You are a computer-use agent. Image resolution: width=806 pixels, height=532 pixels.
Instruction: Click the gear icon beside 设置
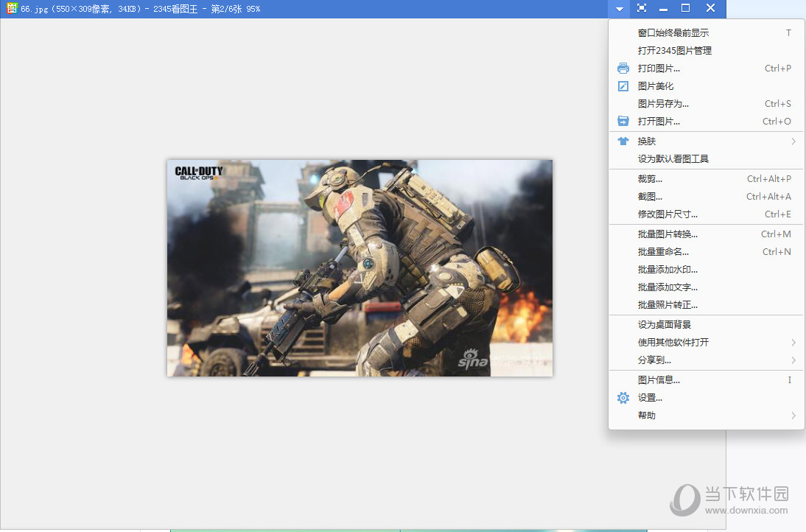[623, 398]
